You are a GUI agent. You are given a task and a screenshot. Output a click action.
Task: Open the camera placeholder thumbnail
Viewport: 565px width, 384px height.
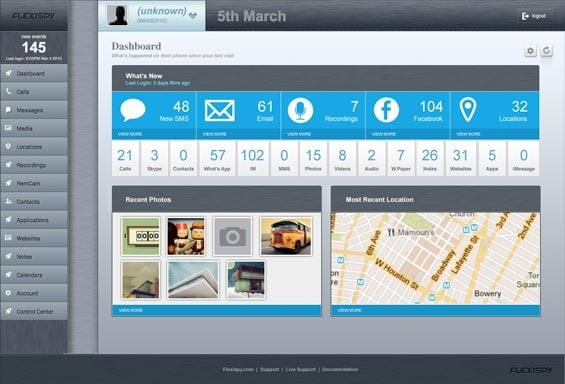coord(232,236)
